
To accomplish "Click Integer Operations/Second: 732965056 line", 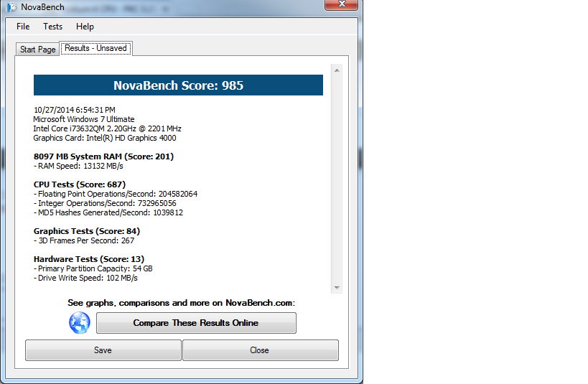I will [105, 203].
